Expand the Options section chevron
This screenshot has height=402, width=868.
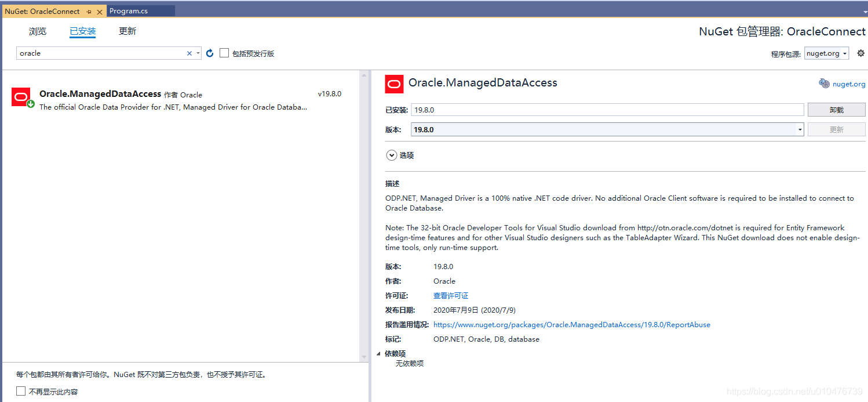(391, 155)
